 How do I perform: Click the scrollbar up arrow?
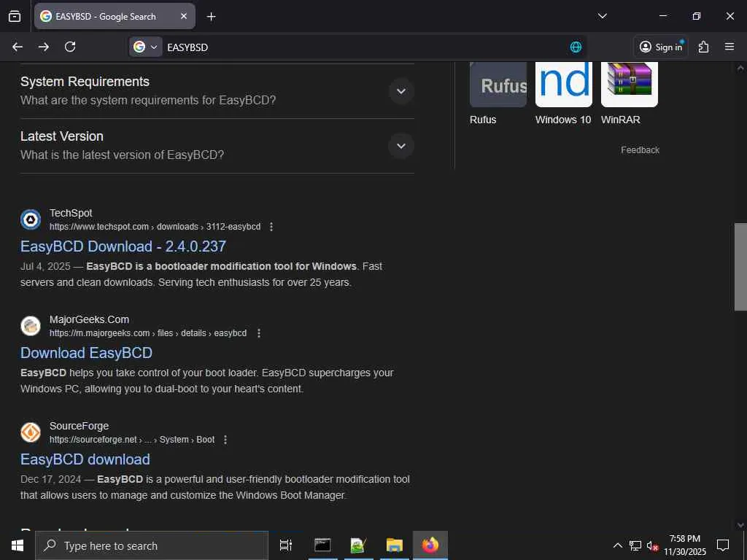tap(740, 68)
